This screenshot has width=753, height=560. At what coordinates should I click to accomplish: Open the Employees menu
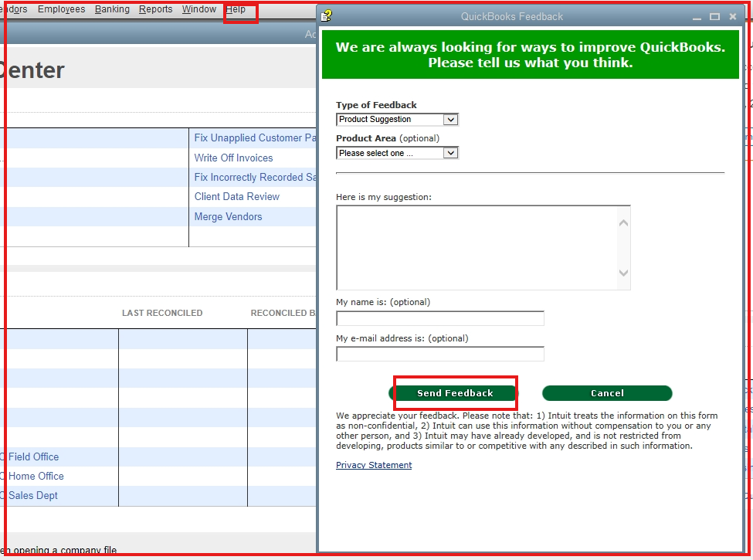(x=62, y=9)
